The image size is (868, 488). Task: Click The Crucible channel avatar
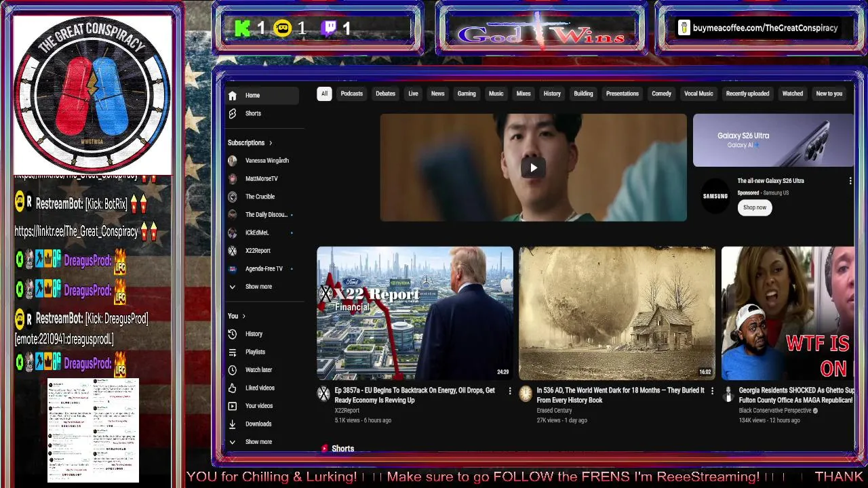pyautogui.click(x=233, y=197)
